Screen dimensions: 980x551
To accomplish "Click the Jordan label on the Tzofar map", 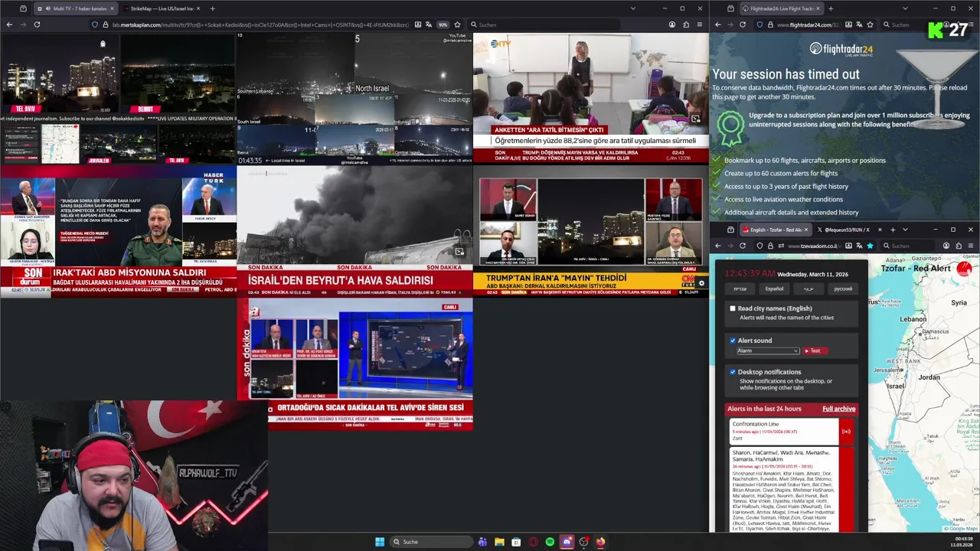I will [x=929, y=377].
